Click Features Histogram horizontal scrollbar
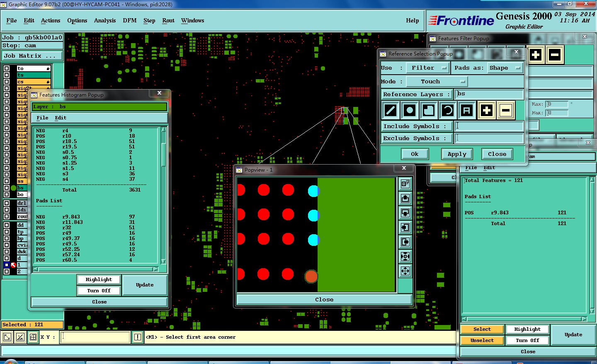Viewport: 597px width, 364px height. (96, 269)
